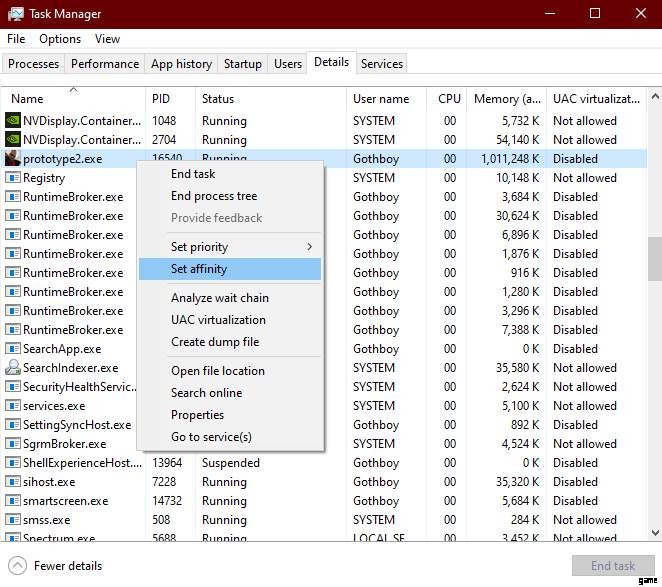
Task: Sort by the CPU column header
Action: click(446, 98)
